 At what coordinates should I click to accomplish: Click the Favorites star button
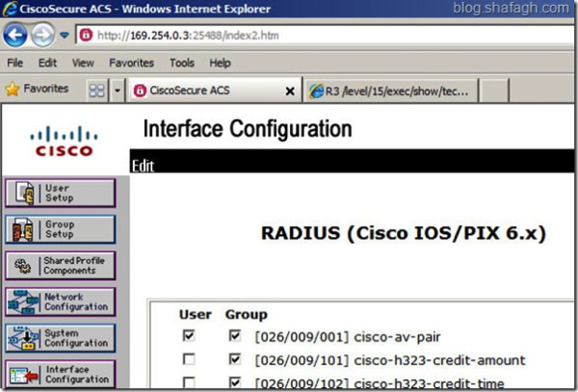click(x=37, y=89)
